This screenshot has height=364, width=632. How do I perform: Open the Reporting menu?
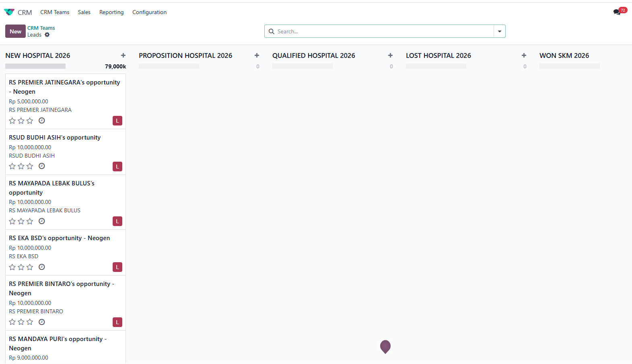111,12
